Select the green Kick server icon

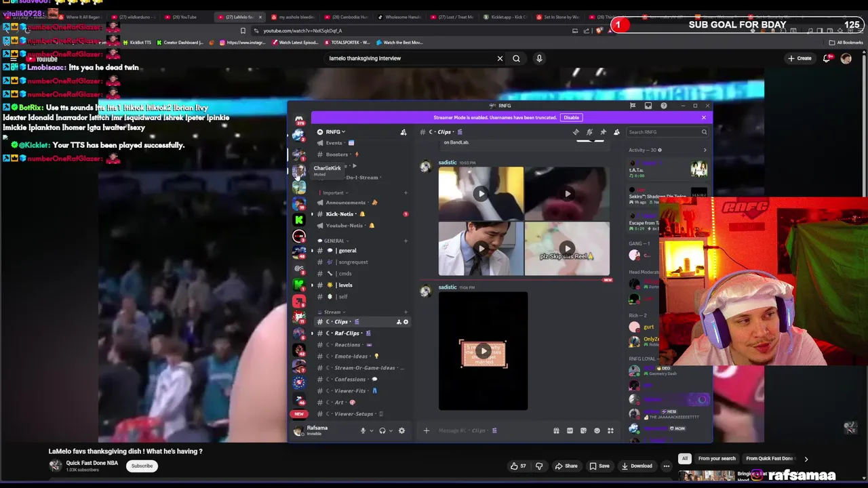tap(299, 220)
